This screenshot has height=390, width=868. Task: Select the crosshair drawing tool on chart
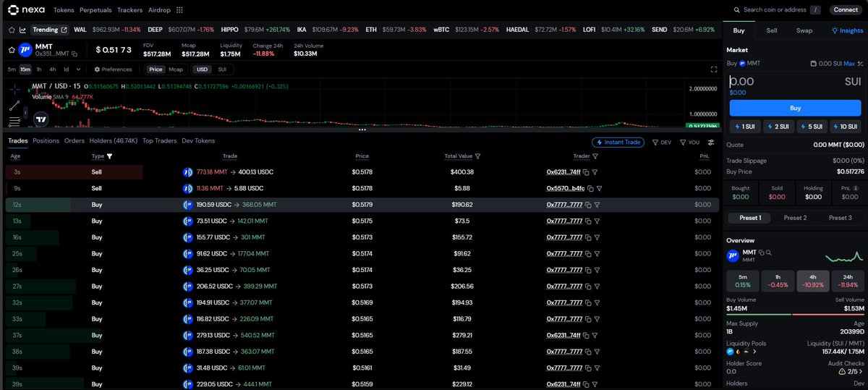point(14,90)
